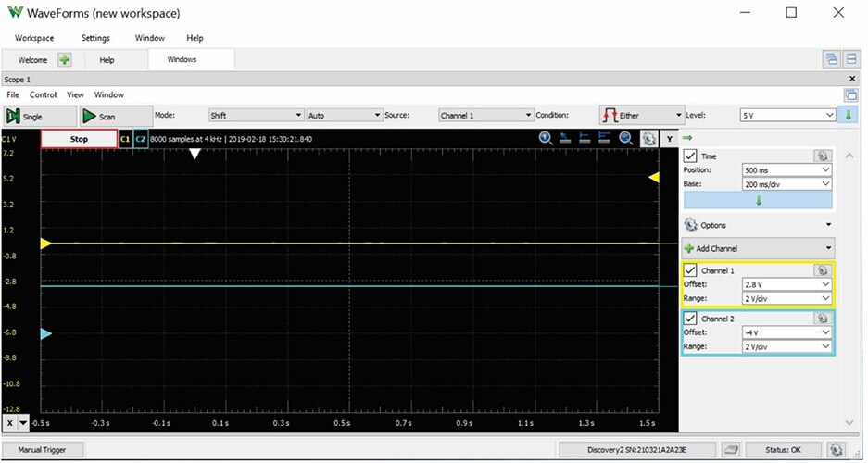The height and width of the screenshot is (463, 868).
Task: Toggle the Time checkbox
Action: click(x=690, y=156)
